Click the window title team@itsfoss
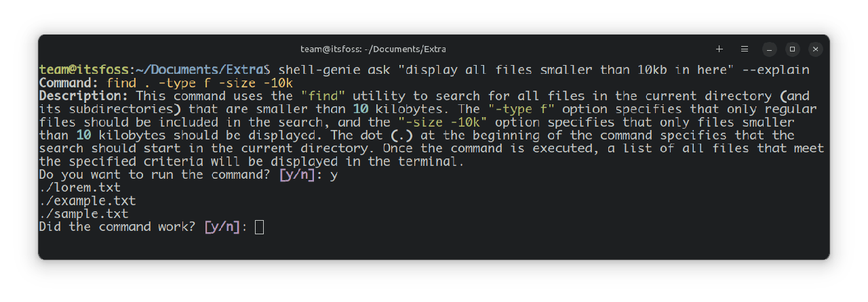Viewport: 868px width, 302px height. 373,49
